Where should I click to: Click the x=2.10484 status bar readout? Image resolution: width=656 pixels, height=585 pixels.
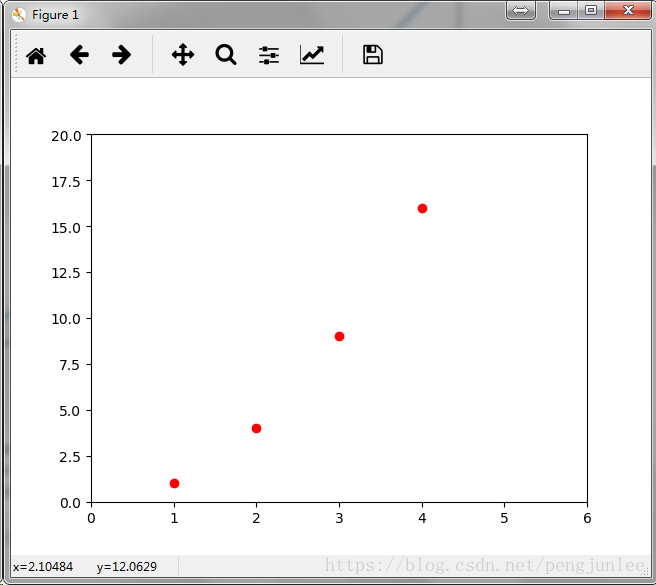[x=43, y=567]
